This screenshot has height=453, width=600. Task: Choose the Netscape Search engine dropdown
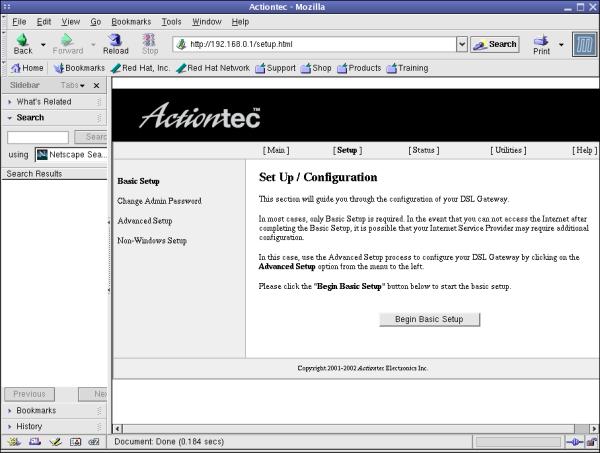click(71, 155)
